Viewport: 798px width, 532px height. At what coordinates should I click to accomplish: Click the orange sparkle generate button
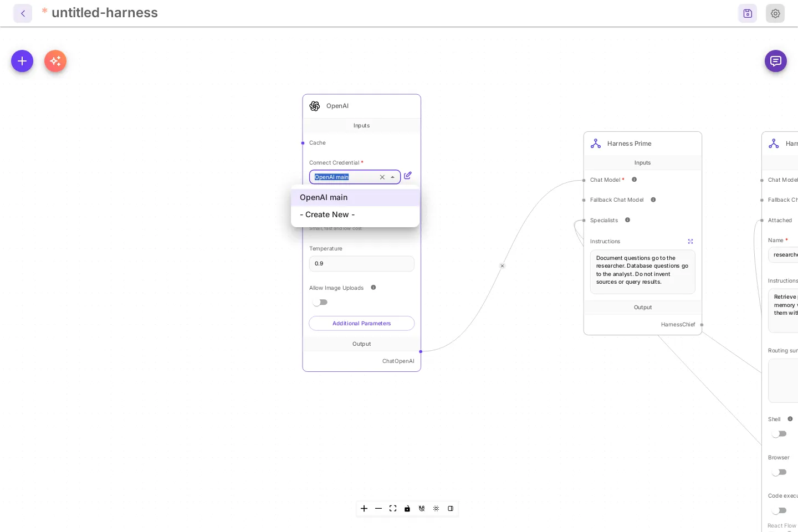[x=55, y=61]
